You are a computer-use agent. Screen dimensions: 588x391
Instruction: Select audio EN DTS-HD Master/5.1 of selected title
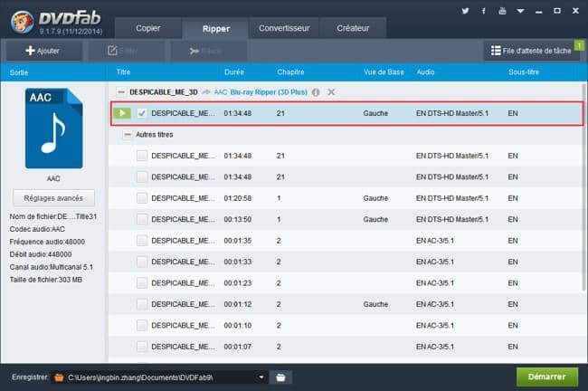(x=452, y=113)
